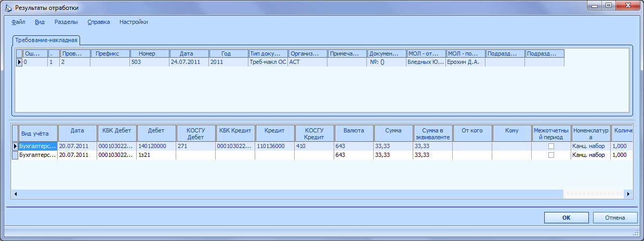Minimize the Результаты отработки window

tap(594, 5)
